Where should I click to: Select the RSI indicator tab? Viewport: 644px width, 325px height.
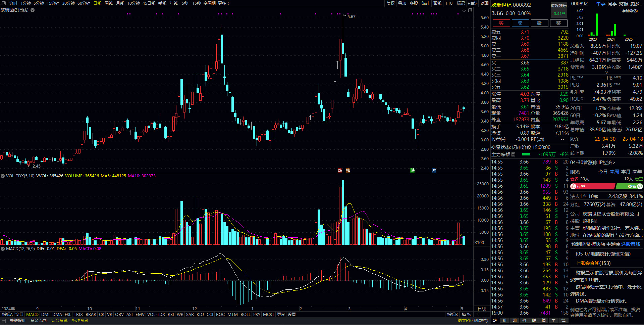click(171, 315)
